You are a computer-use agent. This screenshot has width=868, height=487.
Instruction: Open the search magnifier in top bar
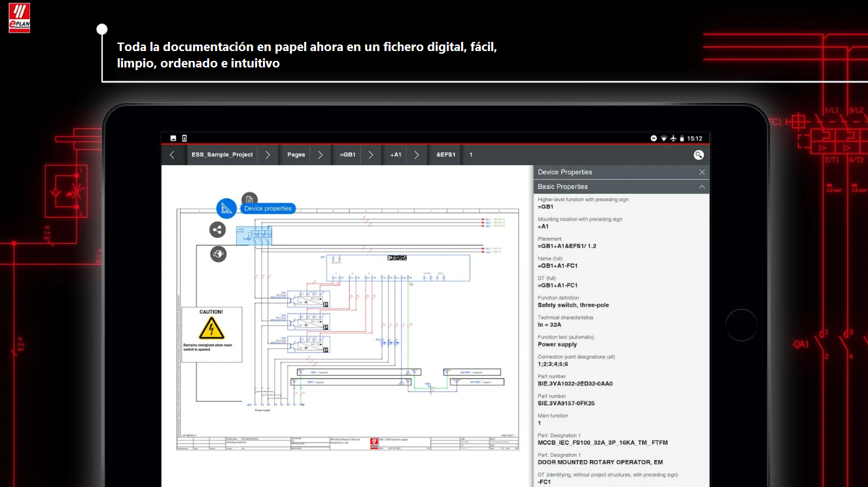(x=699, y=155)
